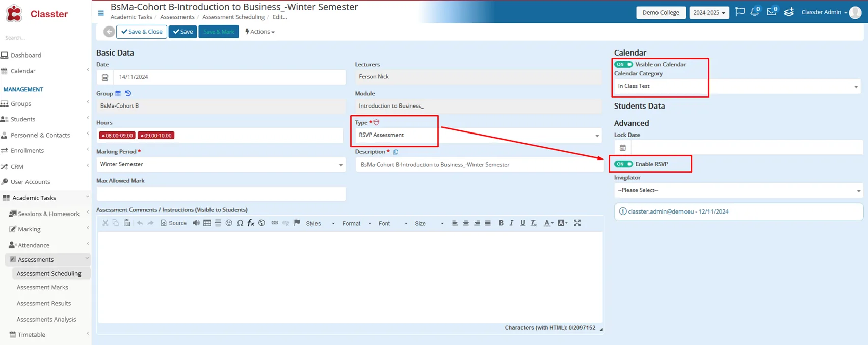Apply bold formatting in editor
This screenshot has width=868, height=345.
[501, 223]
